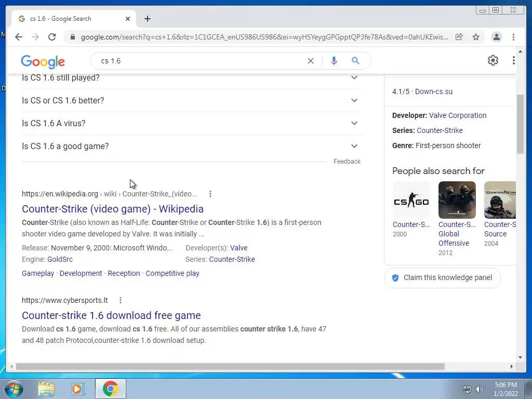Open the Down-cs.su rating link
Screen dimensions: 532x399
click(434, 91)
